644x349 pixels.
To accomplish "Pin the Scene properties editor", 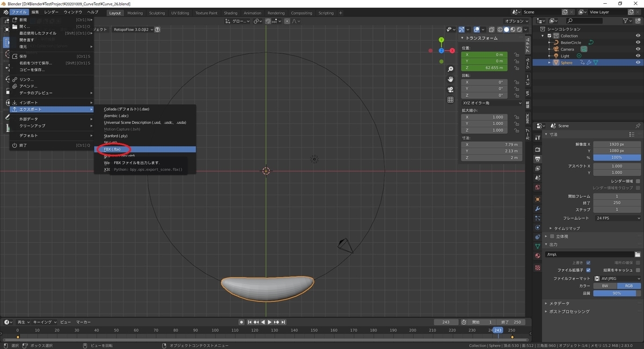I will (x=638, y=126).
